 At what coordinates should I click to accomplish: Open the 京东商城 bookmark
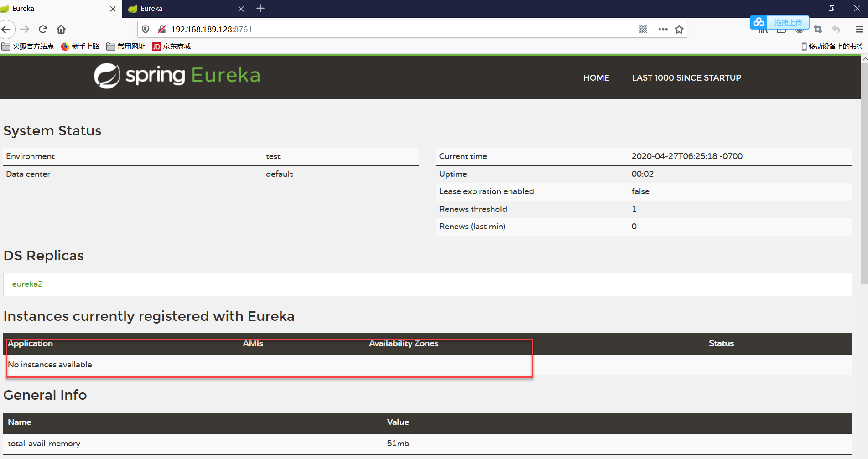(x=172, y=46)
